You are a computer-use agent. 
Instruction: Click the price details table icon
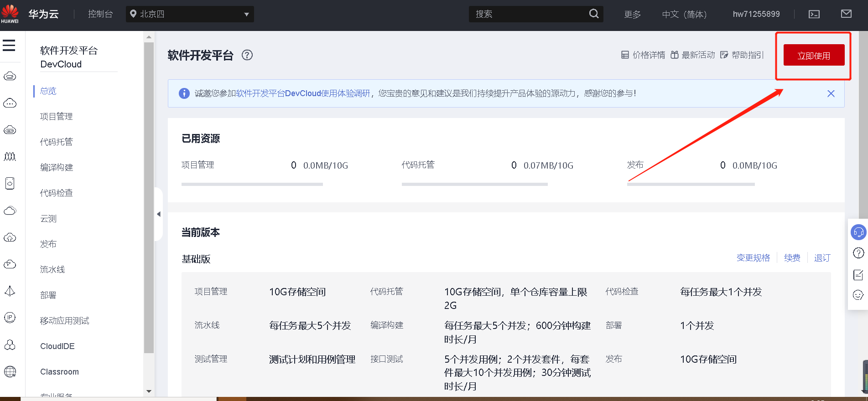(625, 55)
